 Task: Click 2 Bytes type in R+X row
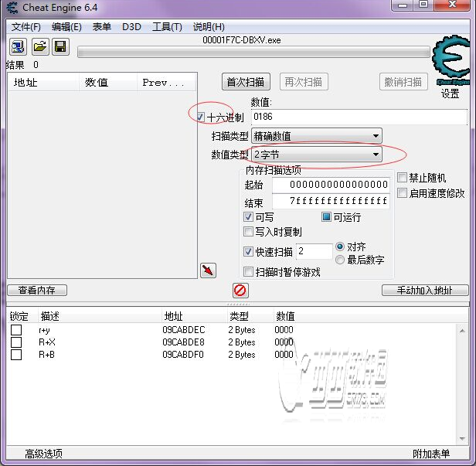pos(242,342)
